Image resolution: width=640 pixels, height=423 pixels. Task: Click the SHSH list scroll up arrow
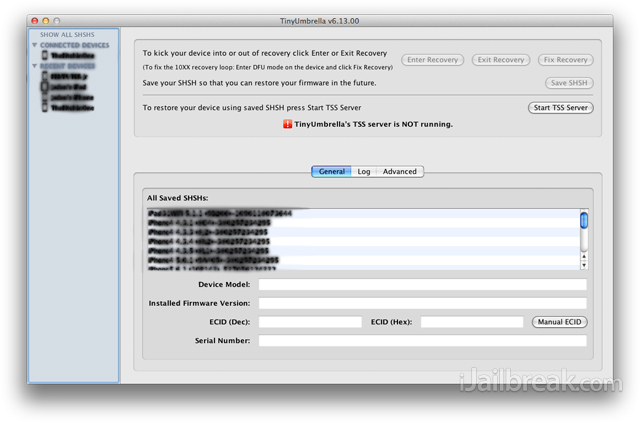pyautogui.click(x=584, y=256)
